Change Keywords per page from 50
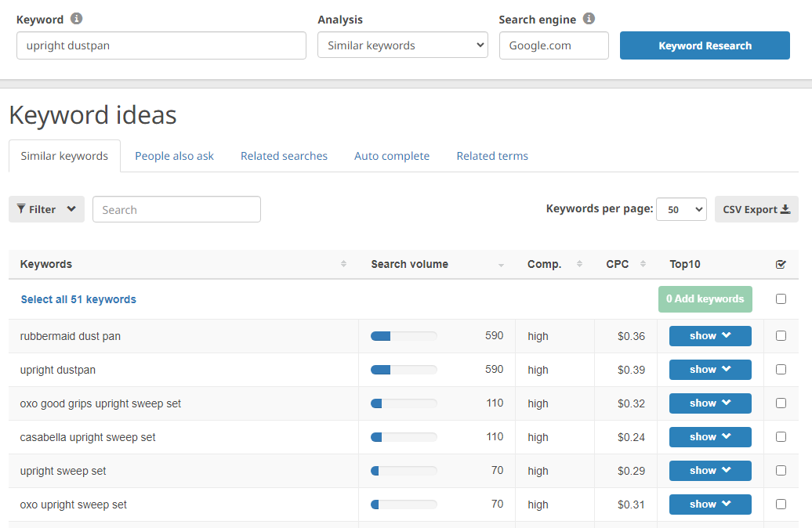812x528 pixels. click(681, 208)
